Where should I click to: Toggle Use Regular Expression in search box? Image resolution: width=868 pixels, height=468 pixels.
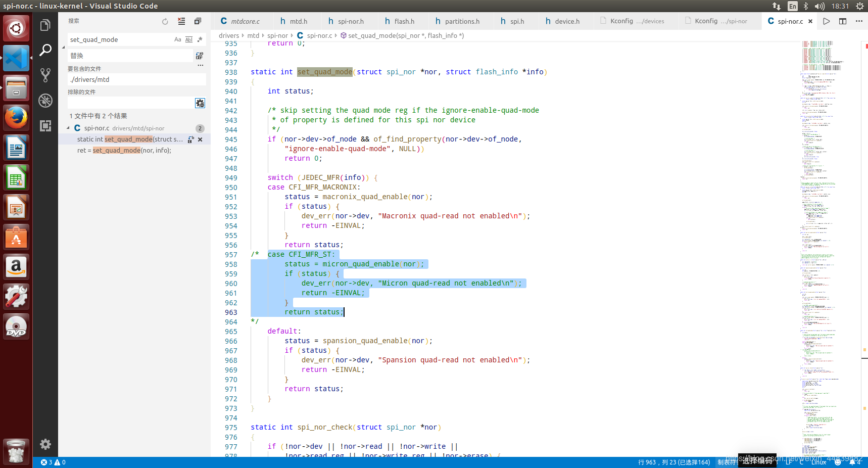tap(200, 39)
